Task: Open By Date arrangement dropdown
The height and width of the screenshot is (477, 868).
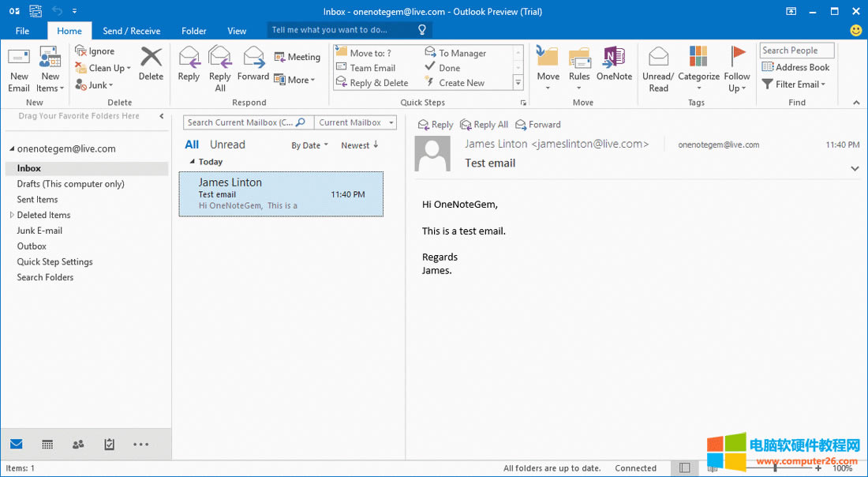Action: (309, 145)
